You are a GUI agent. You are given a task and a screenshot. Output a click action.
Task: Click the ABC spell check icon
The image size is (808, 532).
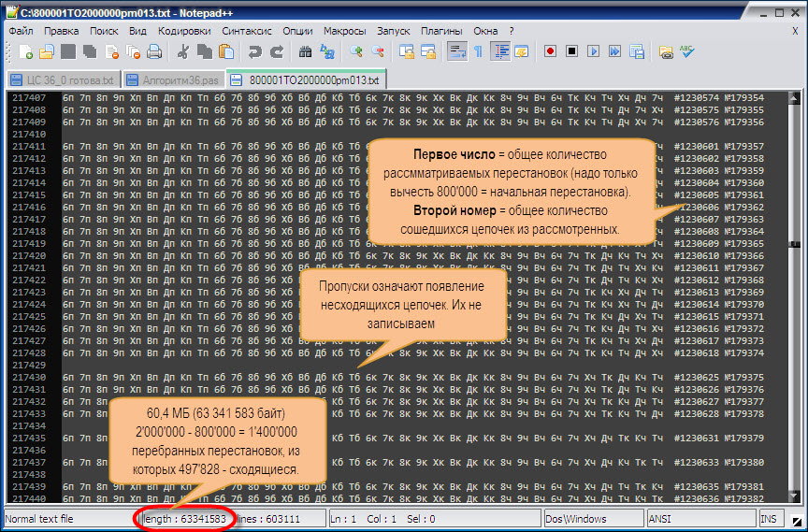pos(687,51)
